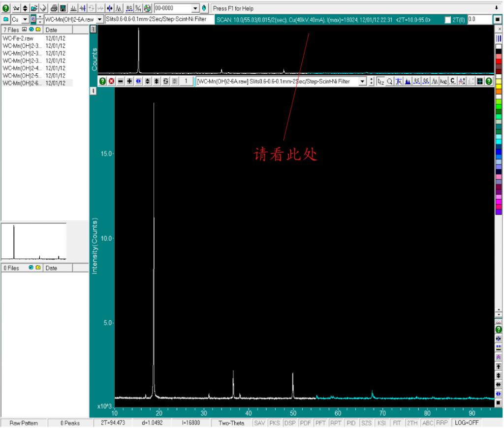Click the Kα2 strip icon

[x=443, y=81]
